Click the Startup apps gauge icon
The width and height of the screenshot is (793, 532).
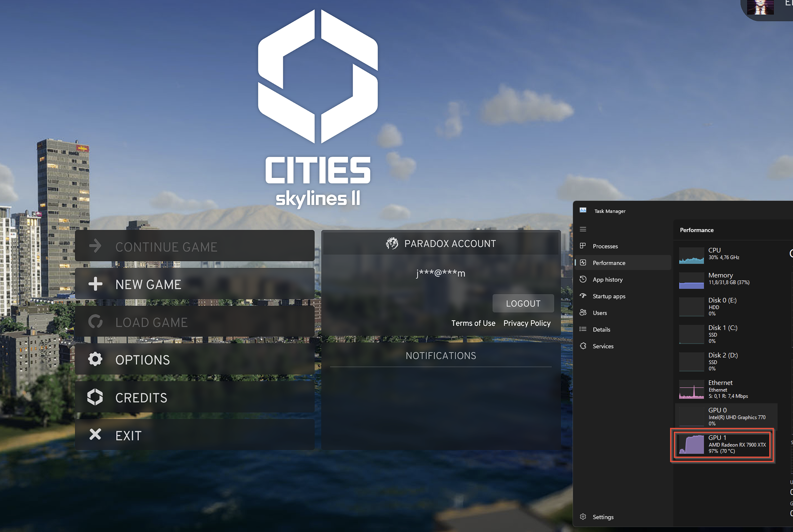pyautogui.click(x=583, y=296)
